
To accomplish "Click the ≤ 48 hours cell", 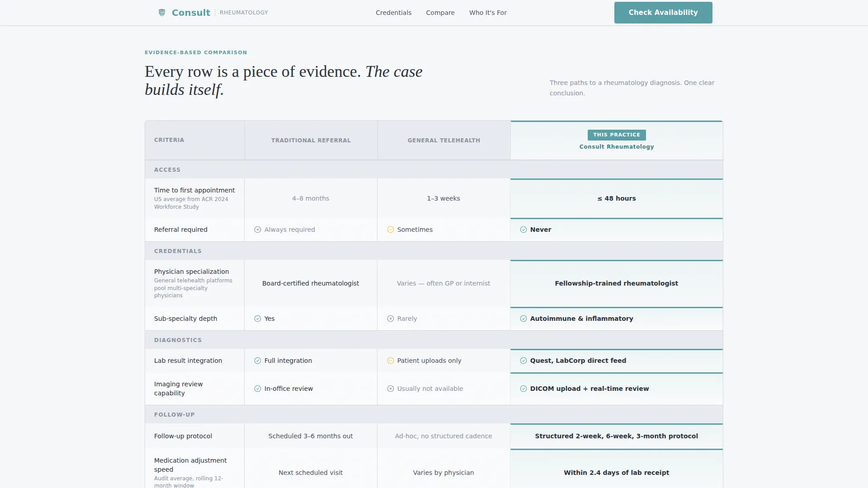I will [x=617, y=198].
